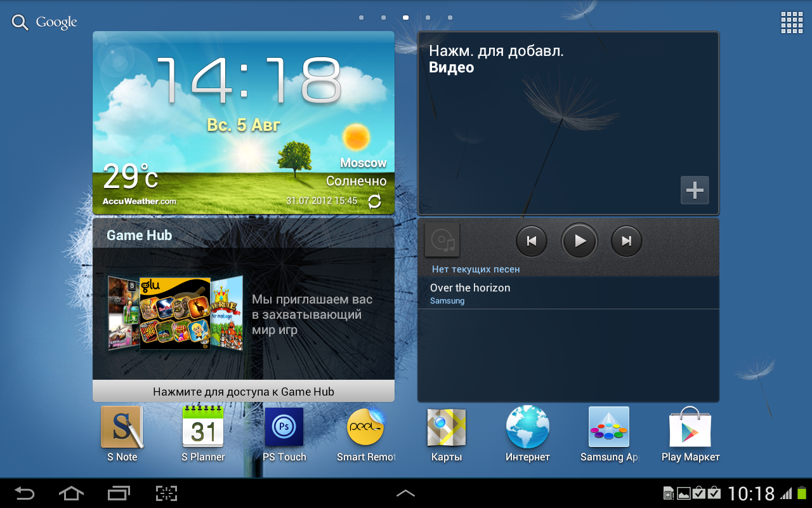The image size is (812, 508).
Task: Open music player album art icon
Action: (x=442, y=240)
